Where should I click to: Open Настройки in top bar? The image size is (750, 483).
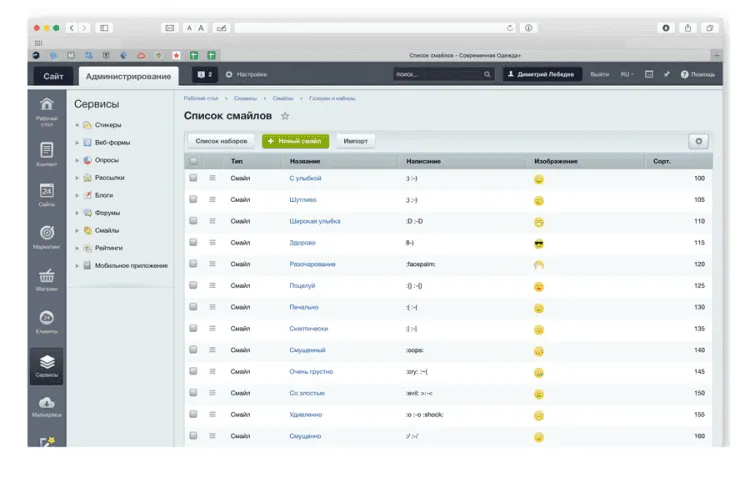click(x=246, y=75)
